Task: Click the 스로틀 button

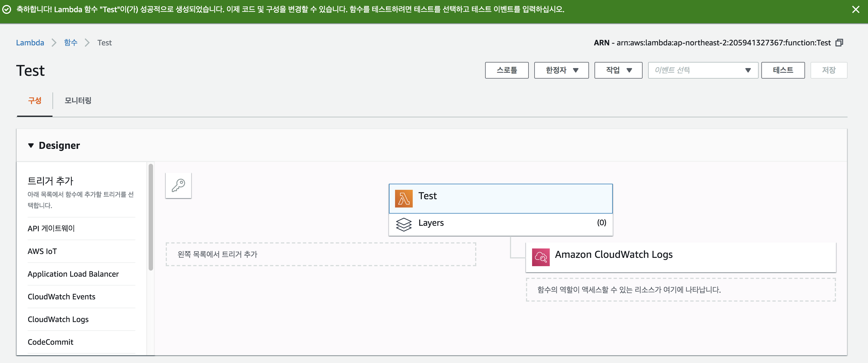Action: pos(506,70)
